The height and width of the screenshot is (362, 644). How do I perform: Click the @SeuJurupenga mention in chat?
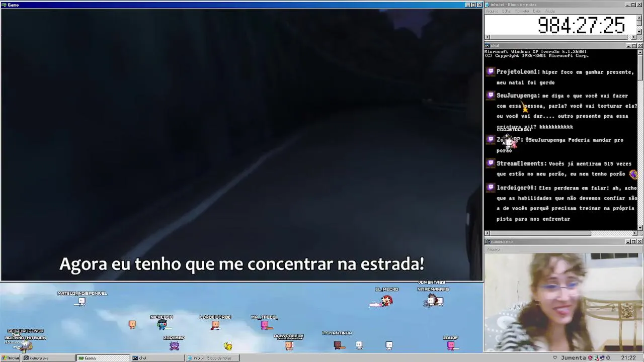[x=545, y=140]
